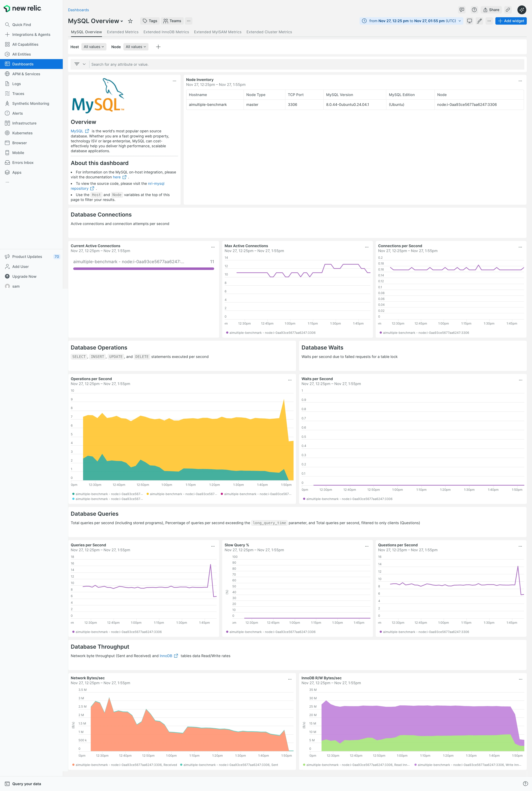Expand the MySQL Overview title dropdown
532x791 pixels.
(x=122, y=21)
